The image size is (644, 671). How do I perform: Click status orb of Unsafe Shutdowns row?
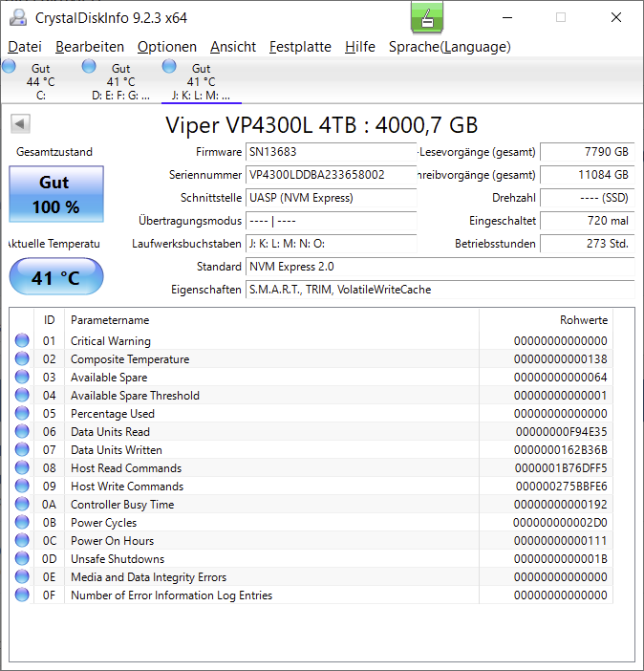(22, 559)
